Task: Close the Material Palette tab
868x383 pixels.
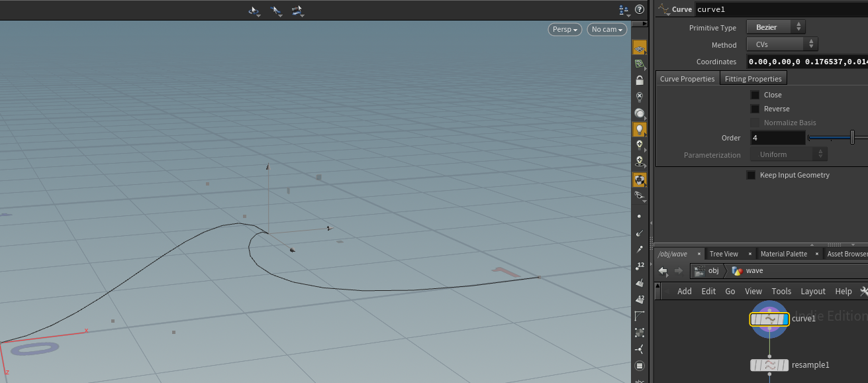Action: point(817,254)
